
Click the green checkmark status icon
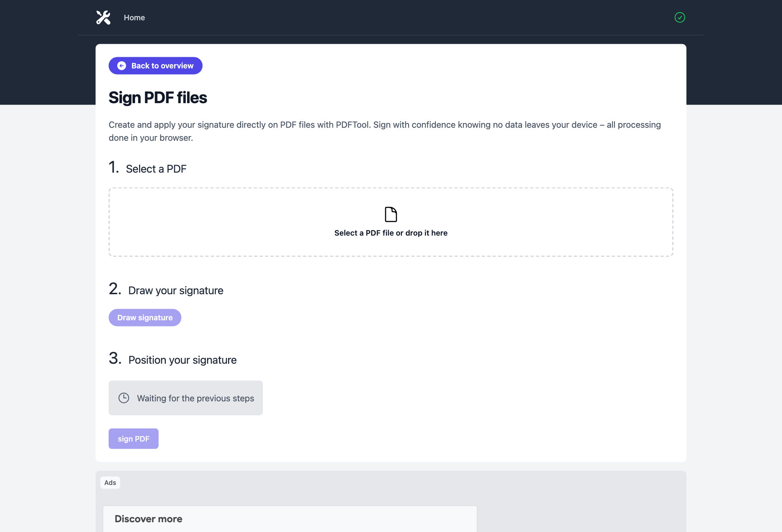point(680,17)
